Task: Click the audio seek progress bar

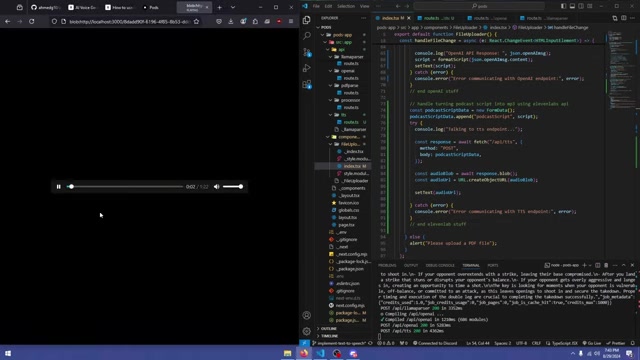Action: tap(125, 187)
